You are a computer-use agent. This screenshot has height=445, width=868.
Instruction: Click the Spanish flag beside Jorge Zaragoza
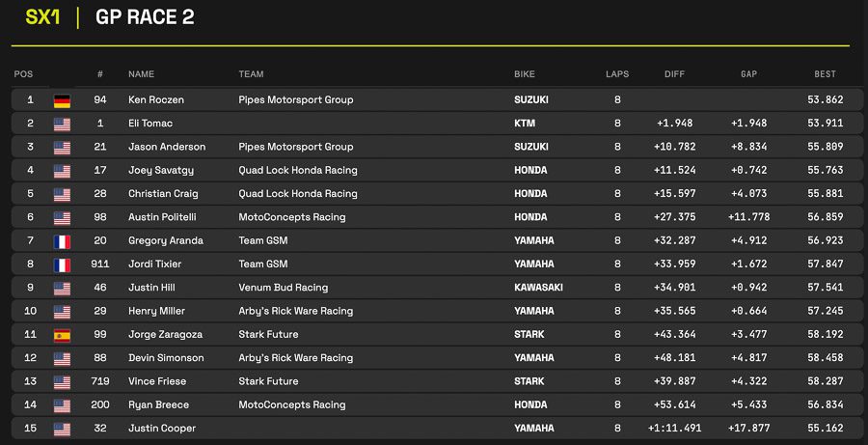(62, 334)
